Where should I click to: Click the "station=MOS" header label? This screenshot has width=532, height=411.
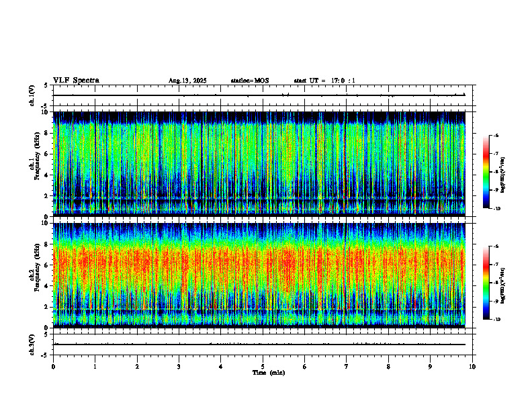click(250, 81)
